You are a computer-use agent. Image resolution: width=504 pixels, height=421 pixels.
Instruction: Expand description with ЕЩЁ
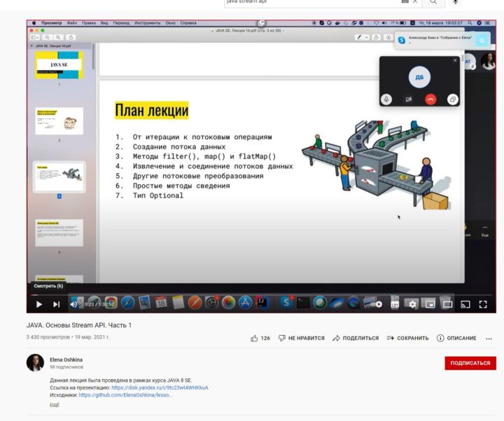(x=55, y=405)
